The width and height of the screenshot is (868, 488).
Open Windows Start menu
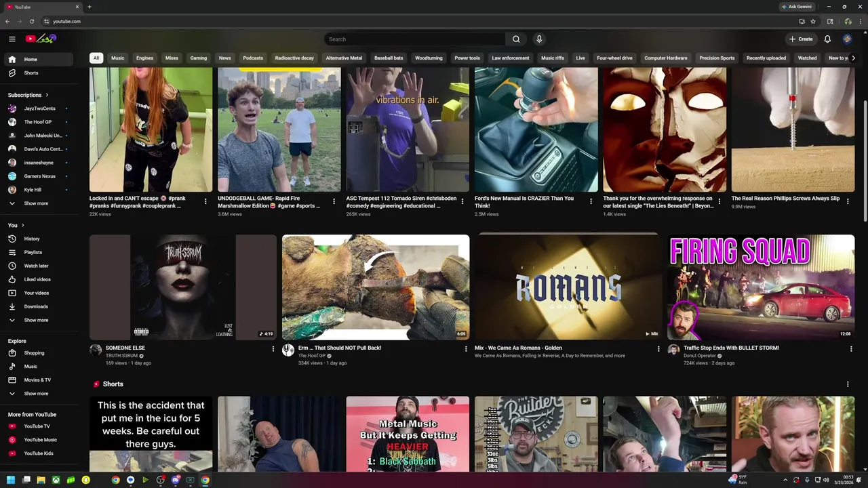[11, 480]
